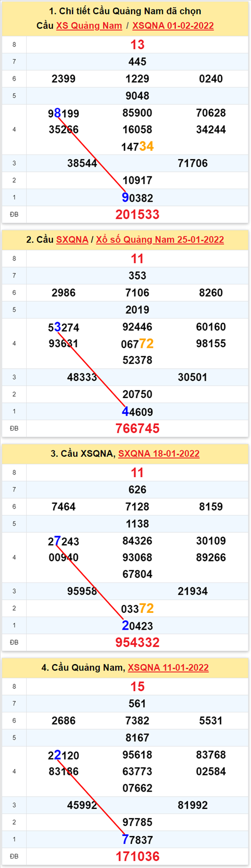Select the number '06772'

pos(138,344)
